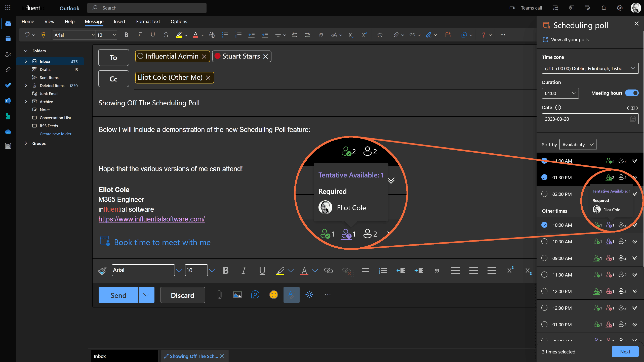The image size is (644, 362).
Task: Select the 09:00 AM time slot
Action: 544,258
